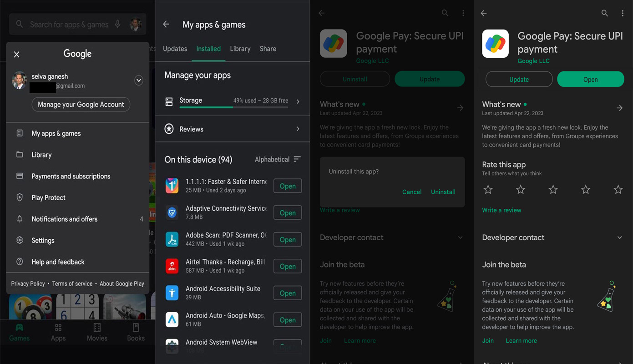The width and height of the screenshot is (633, 364).
Task: Open three-dot menu on rightmost Google Pay page
Action: [623, 13]
